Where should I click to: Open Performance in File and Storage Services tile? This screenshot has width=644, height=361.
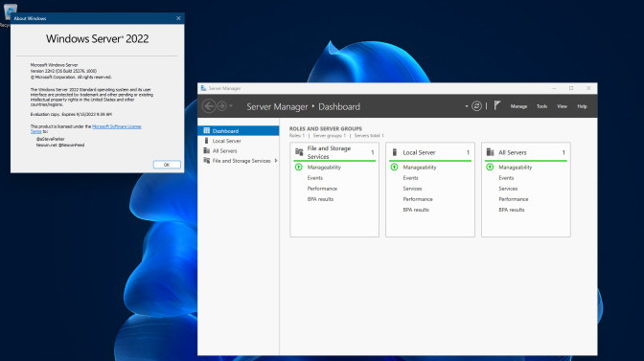(322, 189)
